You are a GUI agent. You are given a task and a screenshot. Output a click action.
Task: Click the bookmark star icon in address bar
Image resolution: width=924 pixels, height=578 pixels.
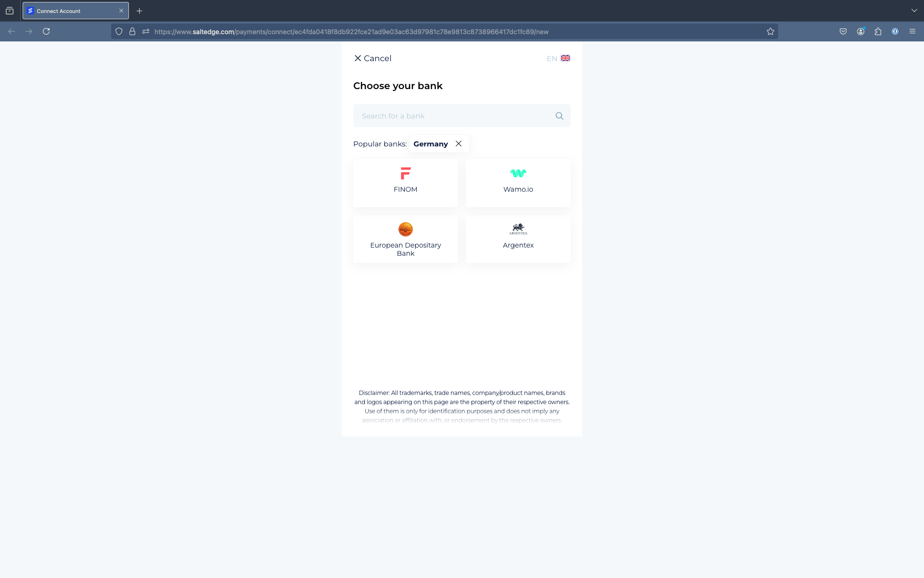coord(770,31)
